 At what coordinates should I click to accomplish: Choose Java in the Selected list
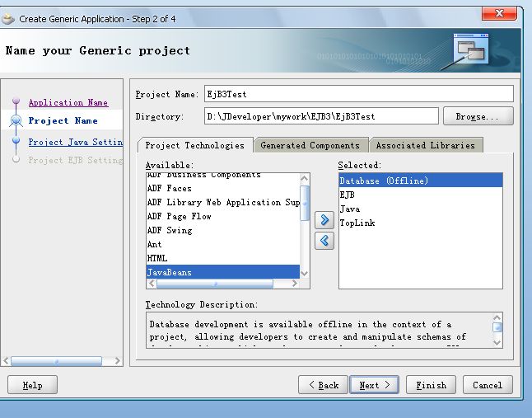pos(421,209)
